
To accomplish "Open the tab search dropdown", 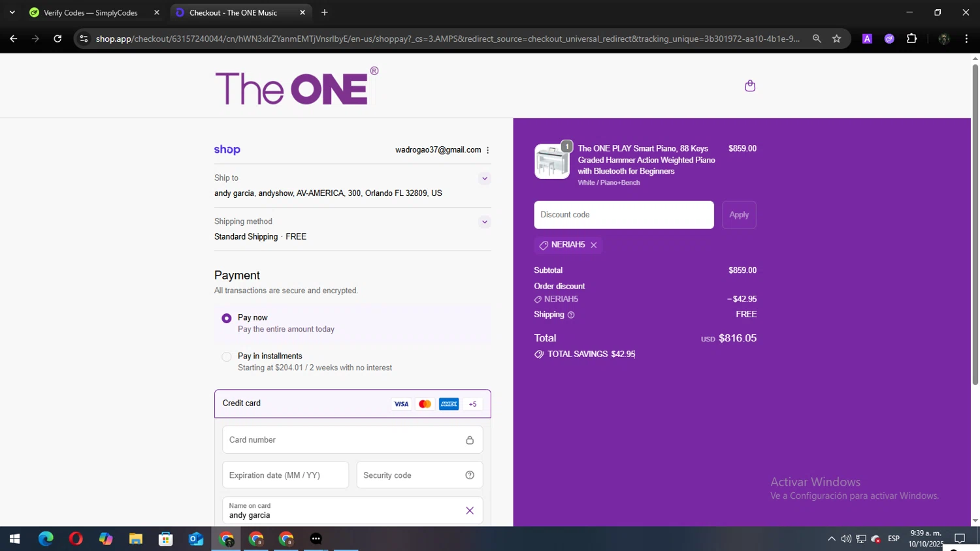I will (12, 12).
